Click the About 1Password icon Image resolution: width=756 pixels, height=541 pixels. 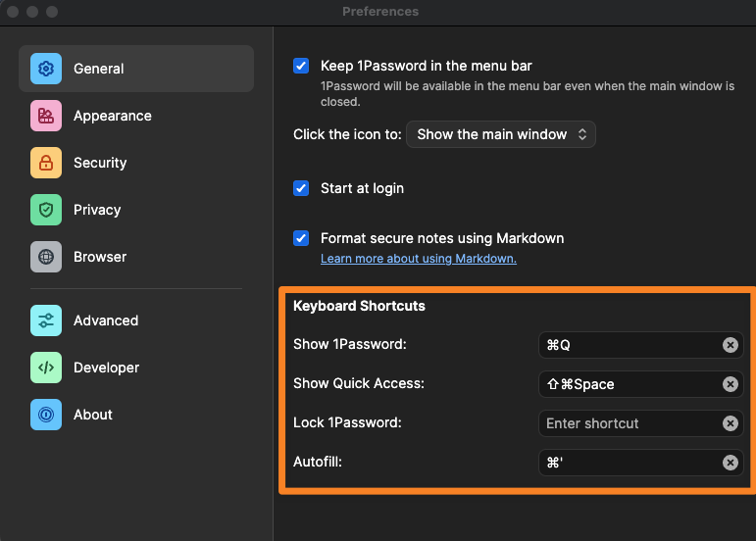46,415
